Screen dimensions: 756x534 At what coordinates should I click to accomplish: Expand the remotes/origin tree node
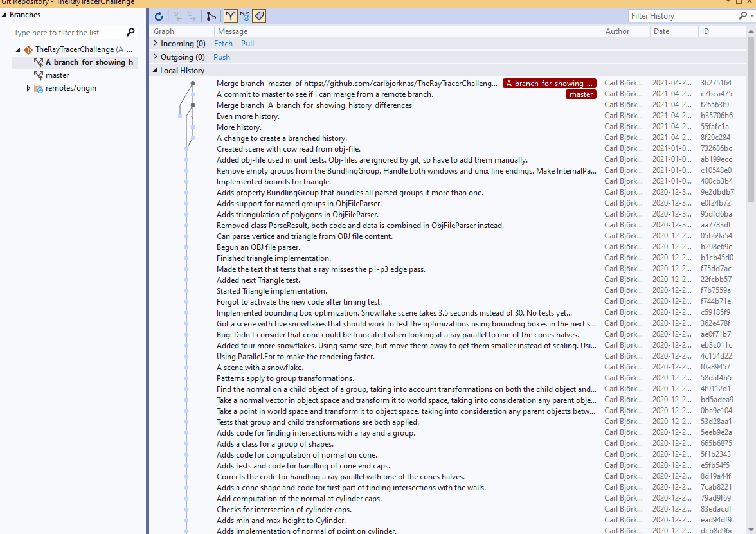(x=28, y=89)
